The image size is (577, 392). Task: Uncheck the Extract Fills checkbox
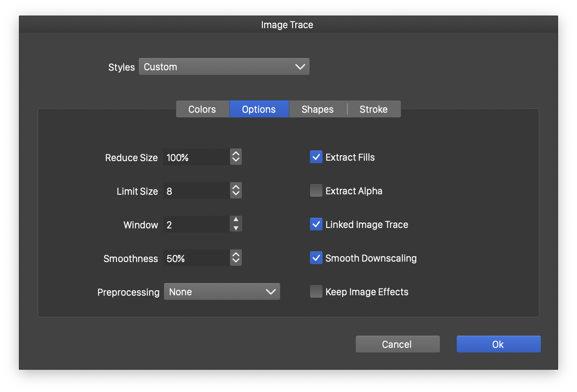click(x=316, y=157)
